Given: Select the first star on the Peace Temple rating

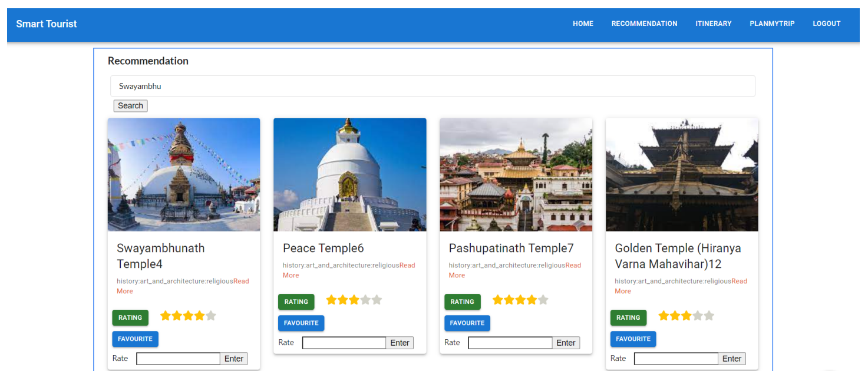Looking at the screenshot, I should click(331, 300).
